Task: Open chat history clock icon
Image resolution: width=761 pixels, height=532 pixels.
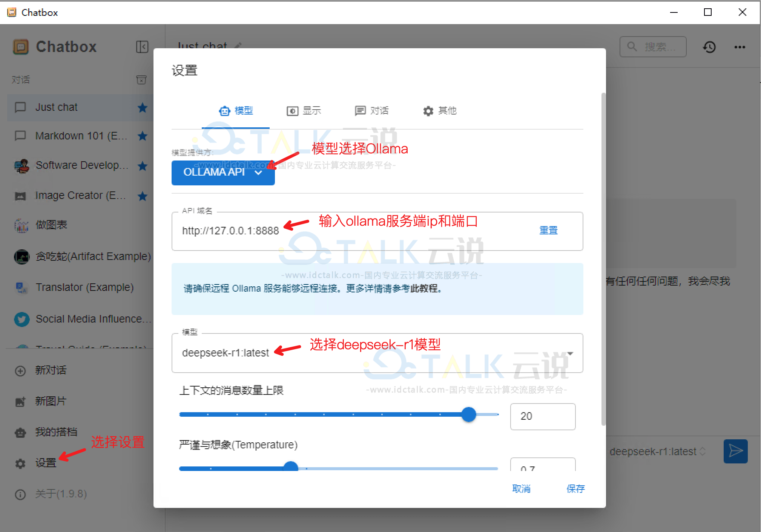Action: pos(709,47)
